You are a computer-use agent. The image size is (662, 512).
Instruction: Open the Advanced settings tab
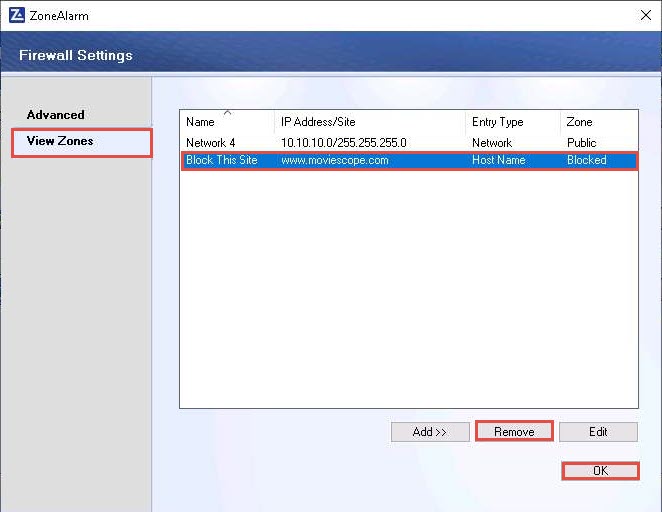pyautogui.click(x=55, y=115)
